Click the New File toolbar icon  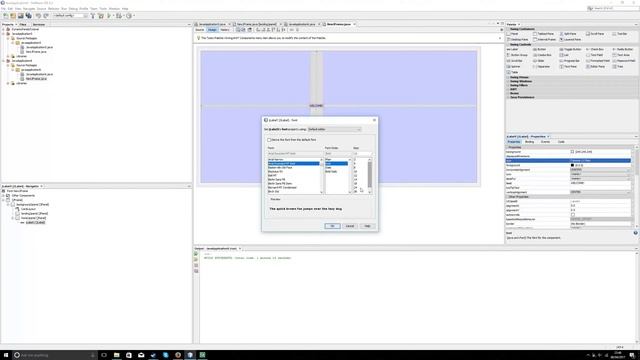[x=6, y=16]
